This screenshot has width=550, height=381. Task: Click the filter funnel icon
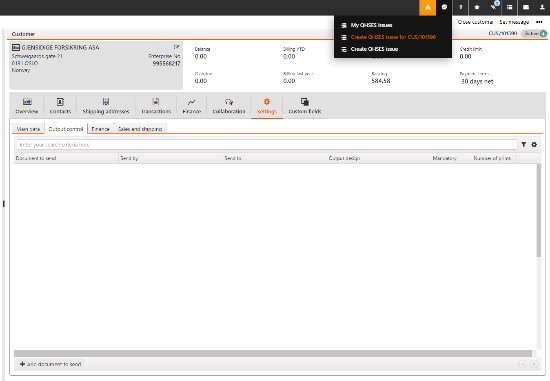tap(523, 145)
